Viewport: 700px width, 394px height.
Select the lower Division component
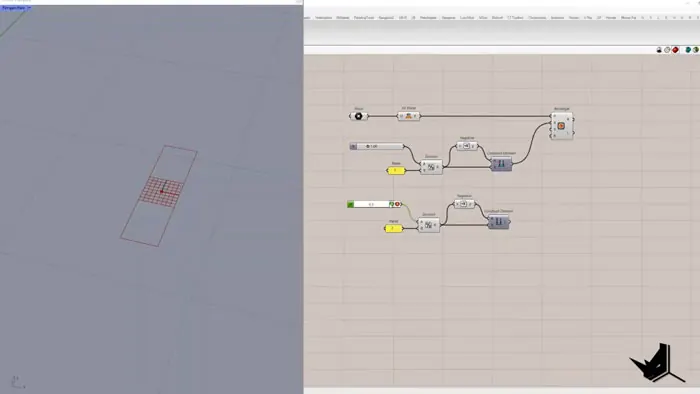coord(429,225)
